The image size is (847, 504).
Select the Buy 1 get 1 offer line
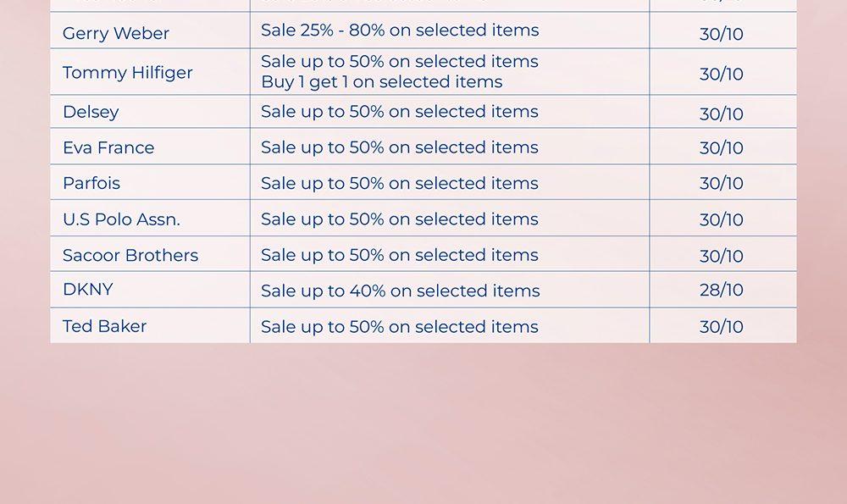tap(382, 82)
